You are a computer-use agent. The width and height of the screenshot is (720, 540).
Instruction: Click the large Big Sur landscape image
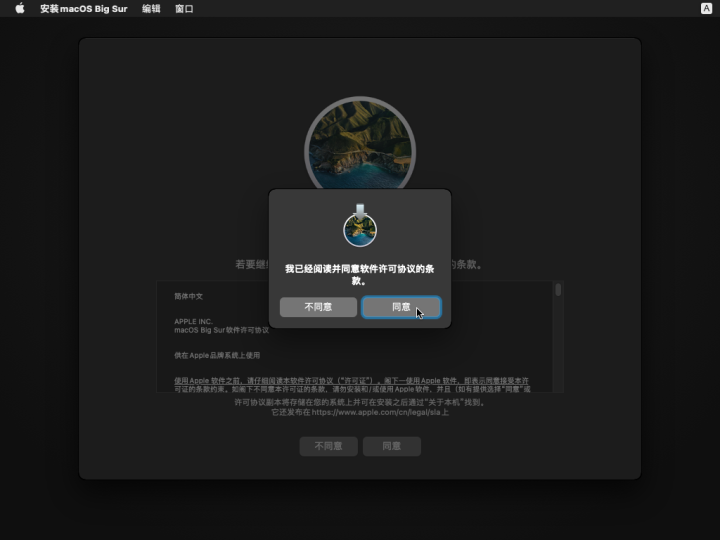tap(360, 143)
